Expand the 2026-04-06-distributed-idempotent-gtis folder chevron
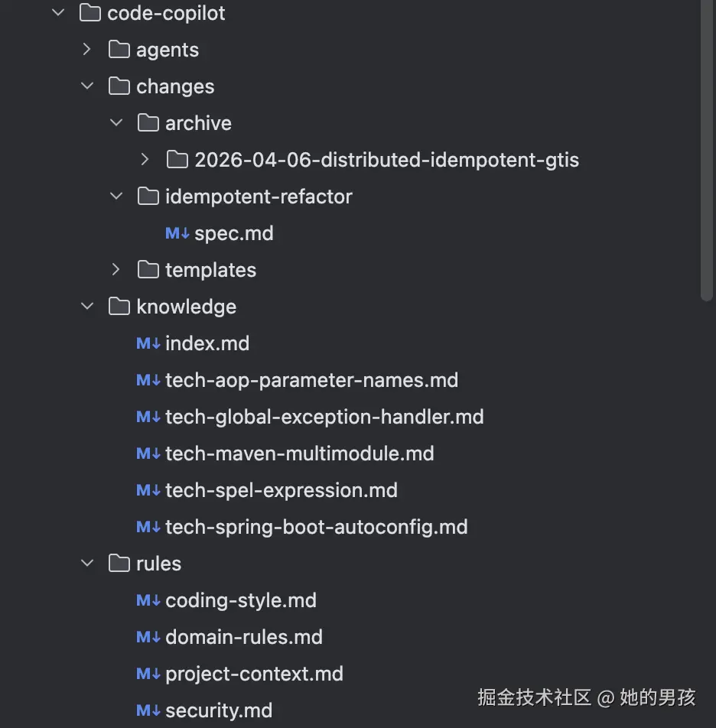 click(x=145, y=160)
